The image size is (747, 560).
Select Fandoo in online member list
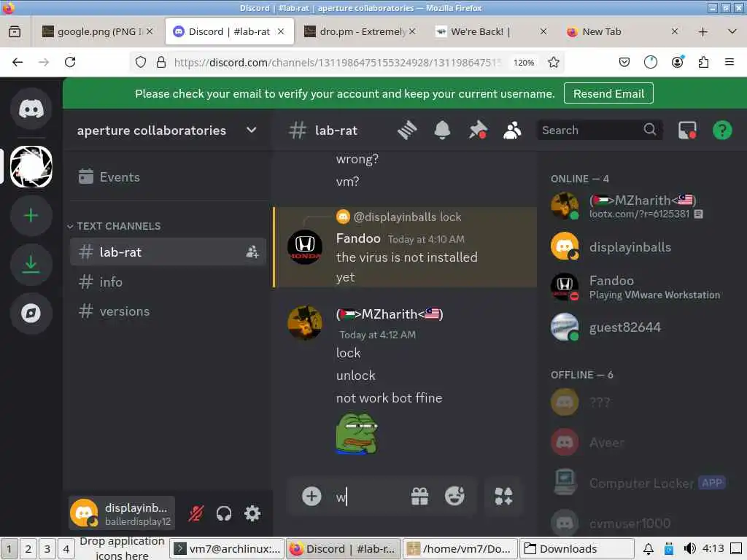coord(640,287)
